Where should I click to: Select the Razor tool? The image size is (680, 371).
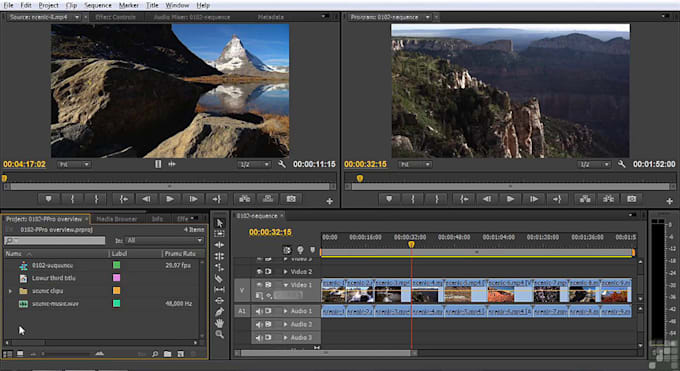[x=219, y=279]
